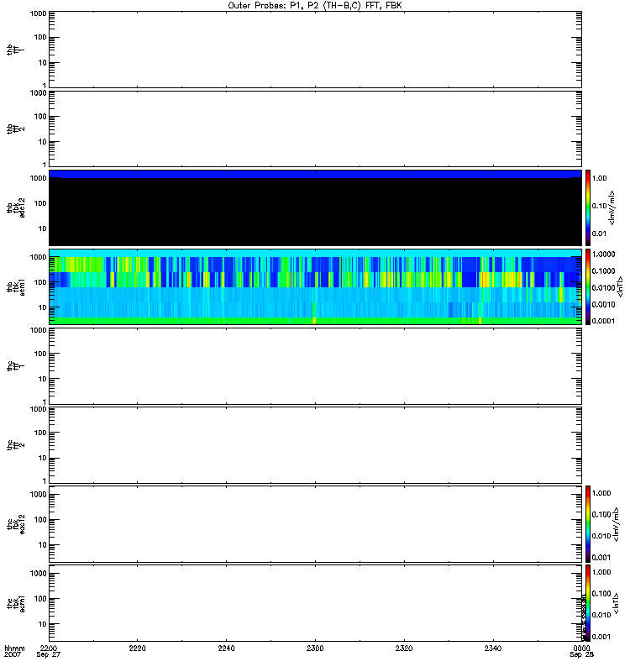Click the '2300' time axis label
This screenshot has width=630, height=672.
[x=315, y=648]
